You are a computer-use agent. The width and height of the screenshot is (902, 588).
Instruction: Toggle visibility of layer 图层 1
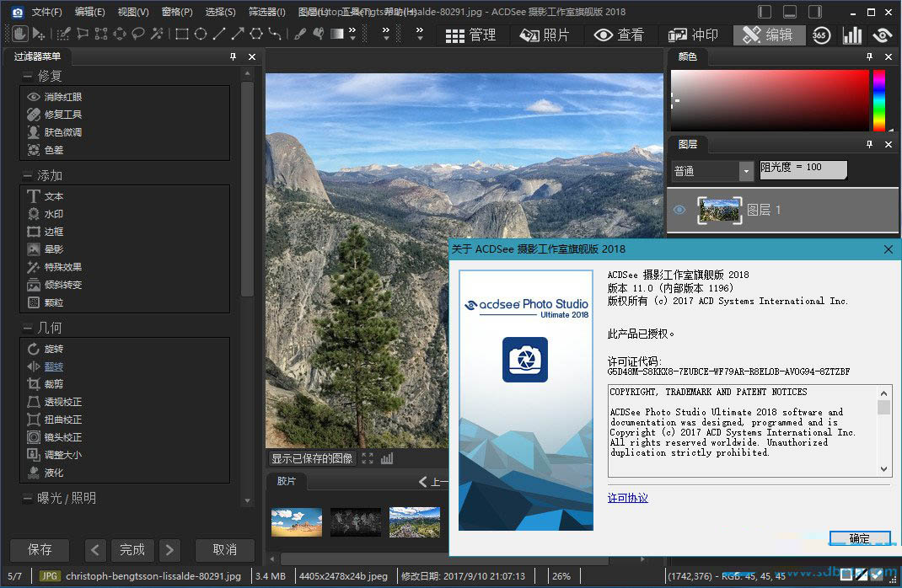[x=679, y=210]
